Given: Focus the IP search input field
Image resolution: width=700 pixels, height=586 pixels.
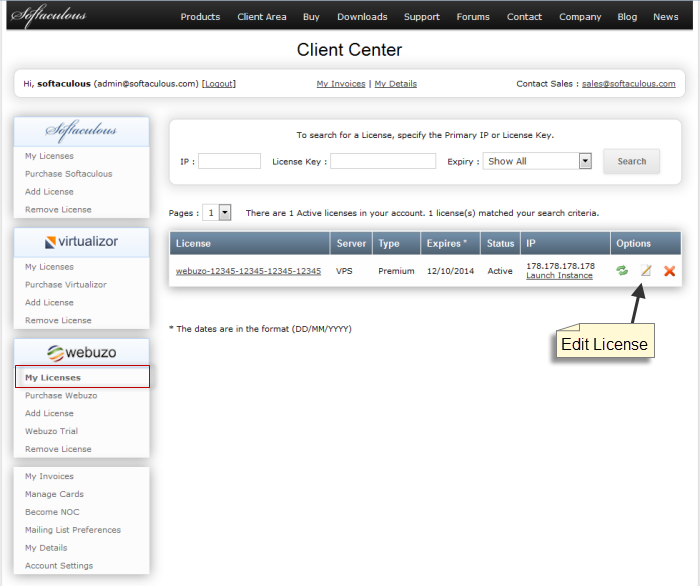Looking at the screenshot, I should point(229,161).
